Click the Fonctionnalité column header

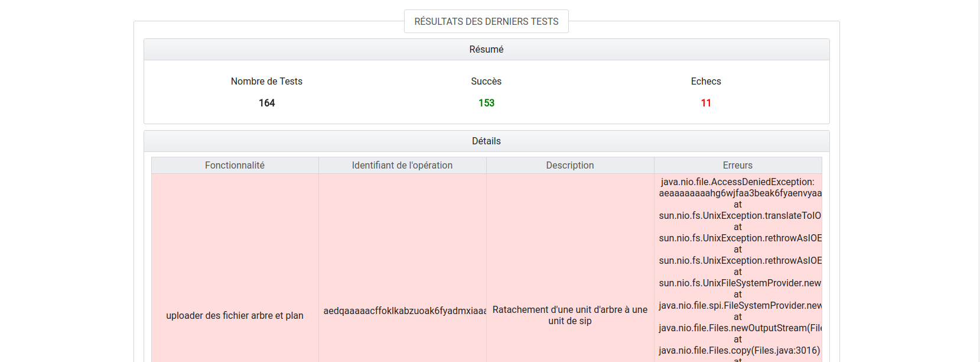pos(235,166)
